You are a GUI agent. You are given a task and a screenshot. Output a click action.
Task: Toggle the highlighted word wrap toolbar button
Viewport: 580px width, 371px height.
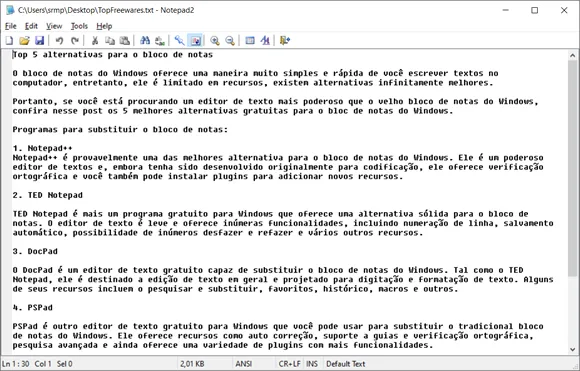pyautogui.click(x=195, y=40)
